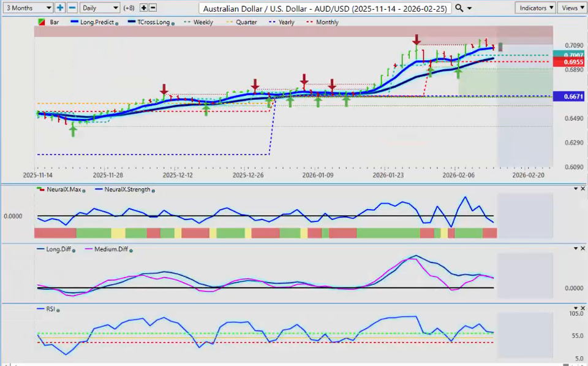588x366 pixels.
Task: Click the AUD/USD symbol title field
Action: pyautogui.click(x=325, y=8)
